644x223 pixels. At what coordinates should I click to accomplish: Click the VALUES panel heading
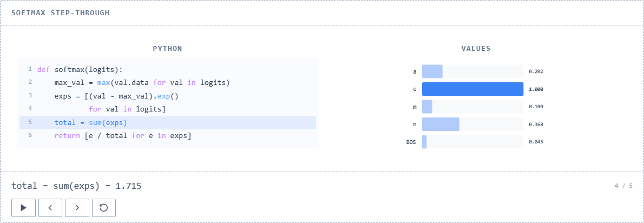[476, 49]
